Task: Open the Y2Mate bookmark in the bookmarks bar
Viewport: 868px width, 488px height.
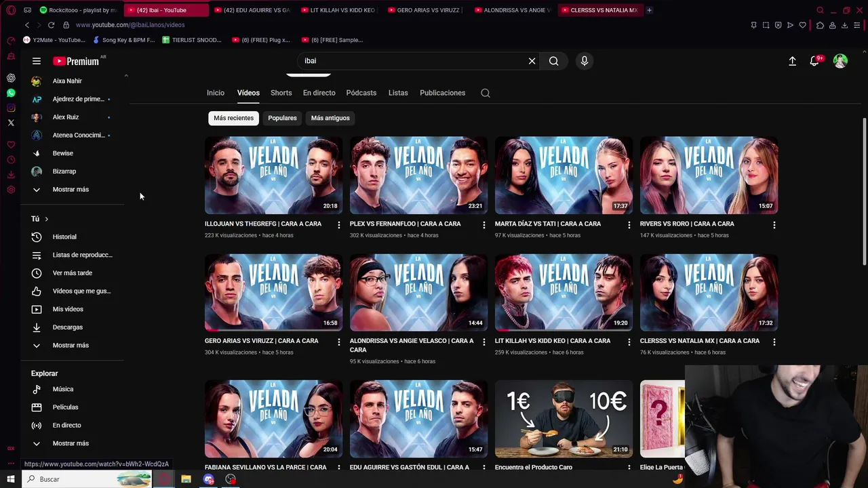Action: tap(54, 40)
